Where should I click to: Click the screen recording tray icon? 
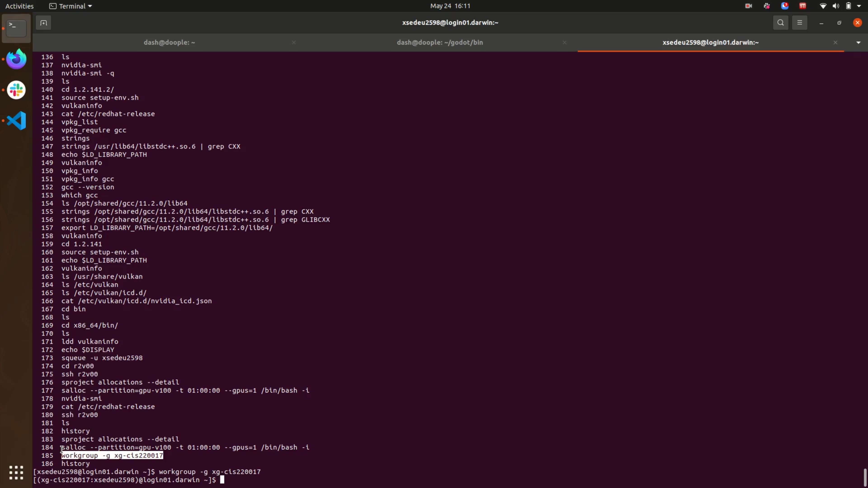coord(748,6)
